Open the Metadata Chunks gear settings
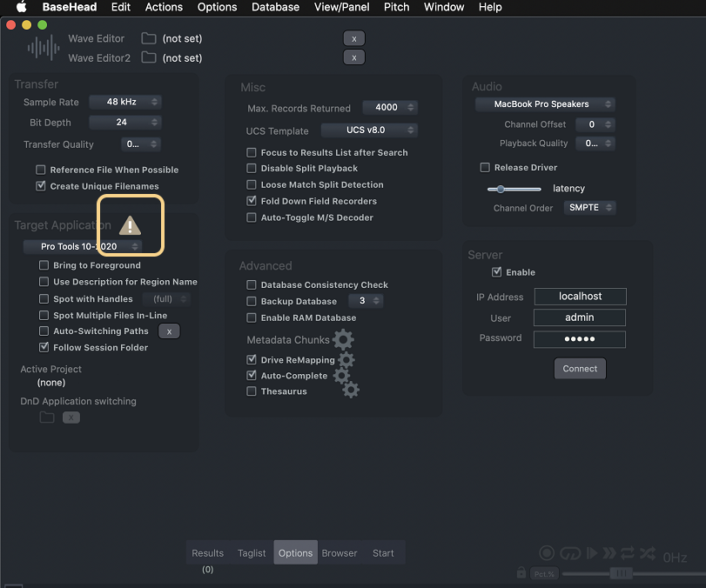706x588 pixels. (343, 339)
